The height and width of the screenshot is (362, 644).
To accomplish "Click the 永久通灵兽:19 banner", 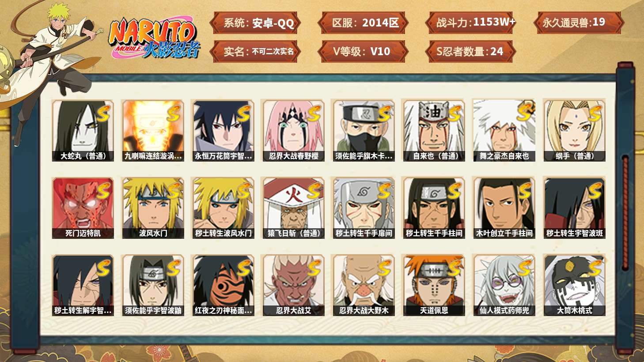I will point(579,23).
